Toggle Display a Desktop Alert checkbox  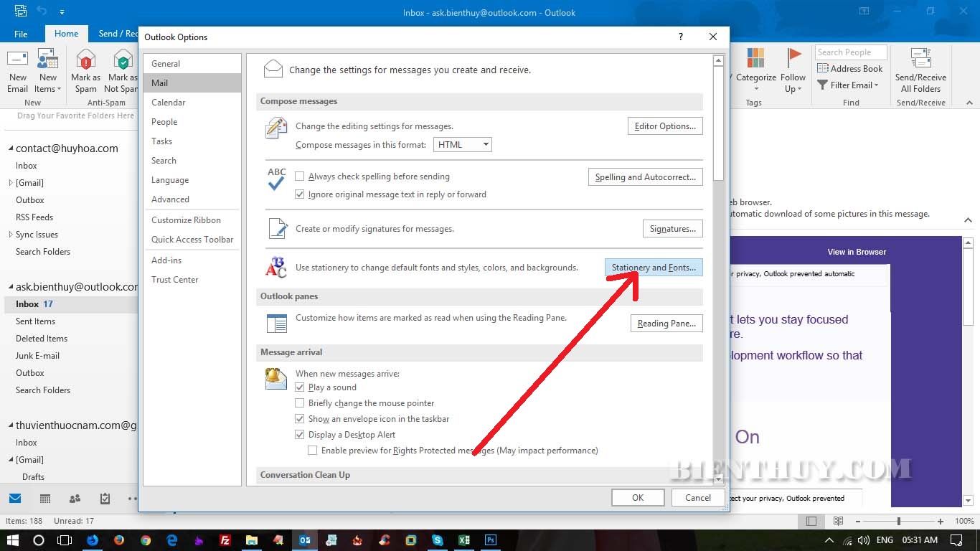point(300,435)
